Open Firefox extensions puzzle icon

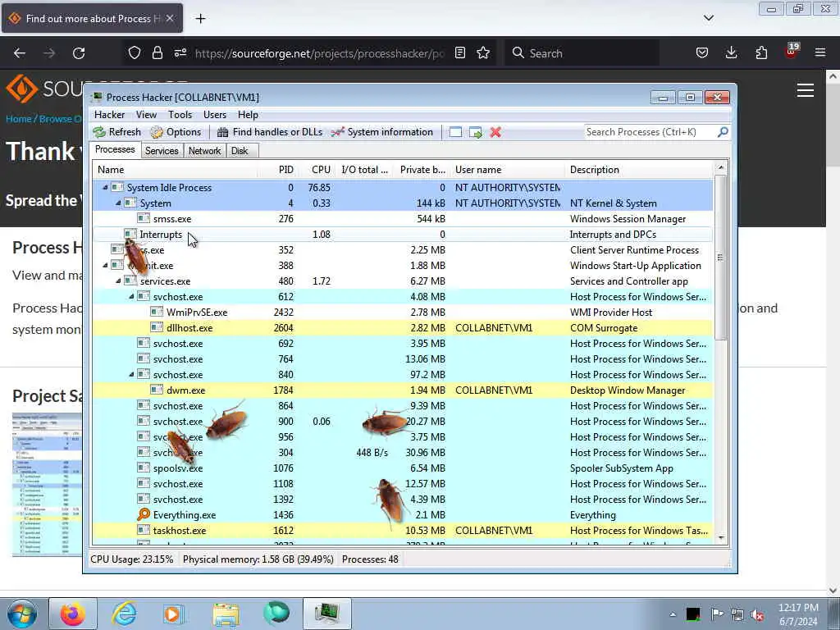coord(761,53)
